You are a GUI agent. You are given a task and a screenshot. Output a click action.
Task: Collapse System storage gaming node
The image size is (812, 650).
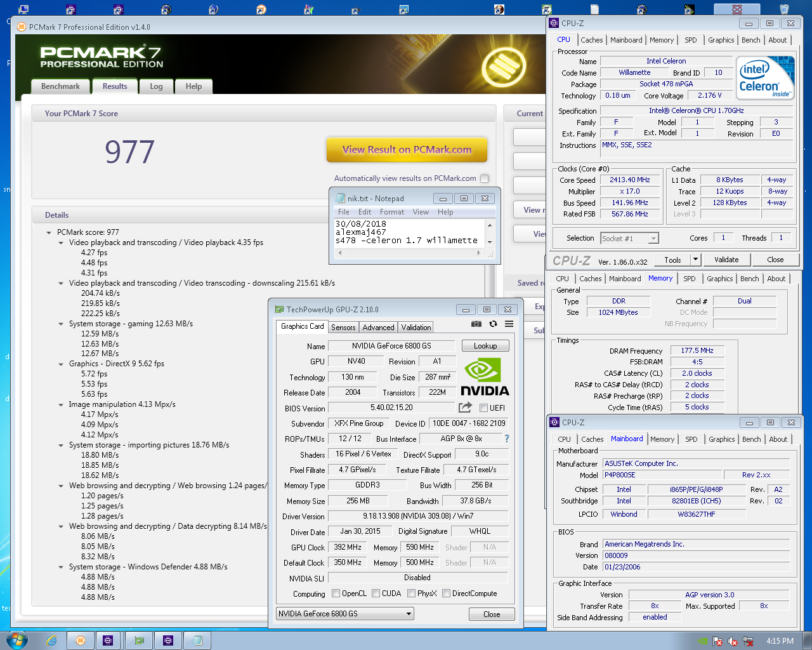pyautogui.click(x=61, y=324)
